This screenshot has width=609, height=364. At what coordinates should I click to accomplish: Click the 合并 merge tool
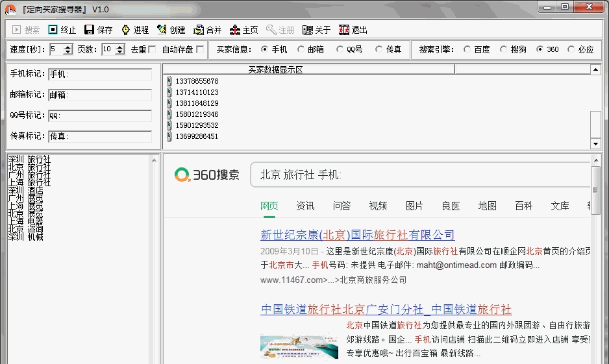[199, 30]
